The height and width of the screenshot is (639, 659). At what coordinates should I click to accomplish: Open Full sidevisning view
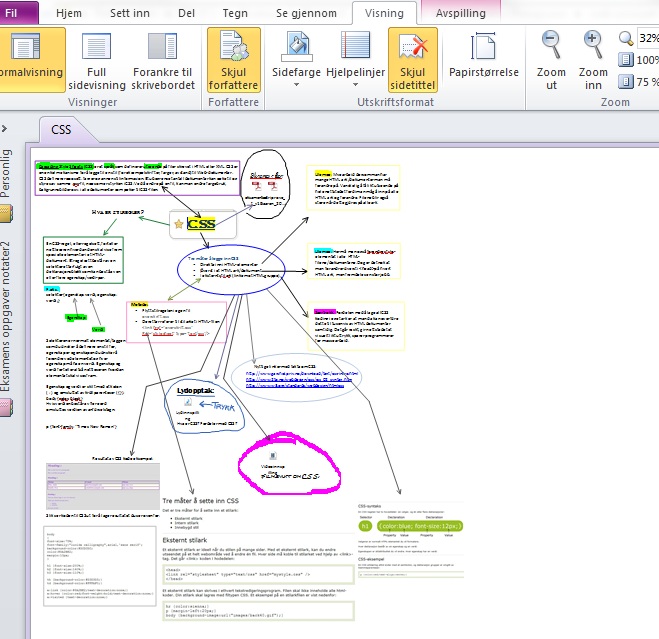(x=97, y=60)
